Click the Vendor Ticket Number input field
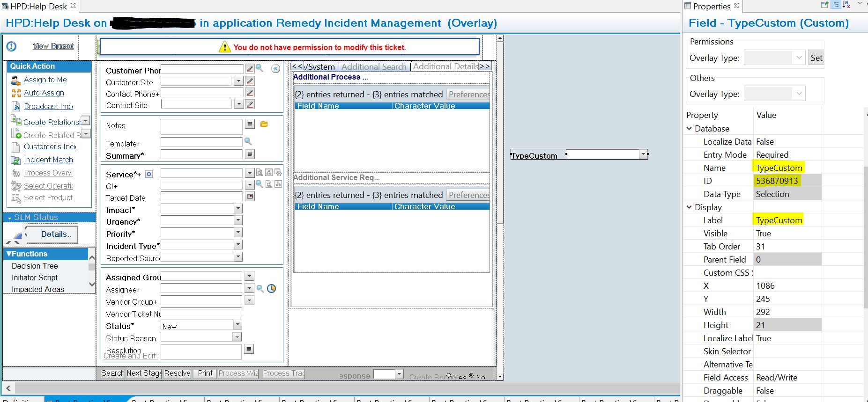 click(201, 313)
